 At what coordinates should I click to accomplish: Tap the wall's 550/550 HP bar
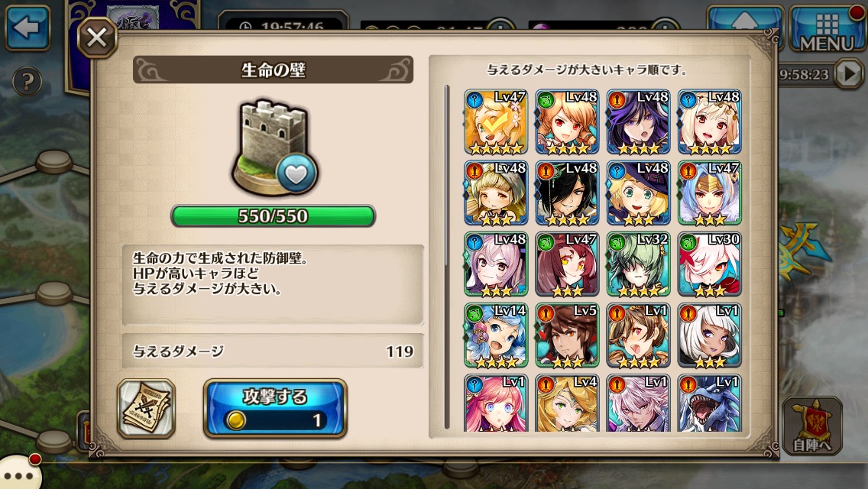point(273,215)
